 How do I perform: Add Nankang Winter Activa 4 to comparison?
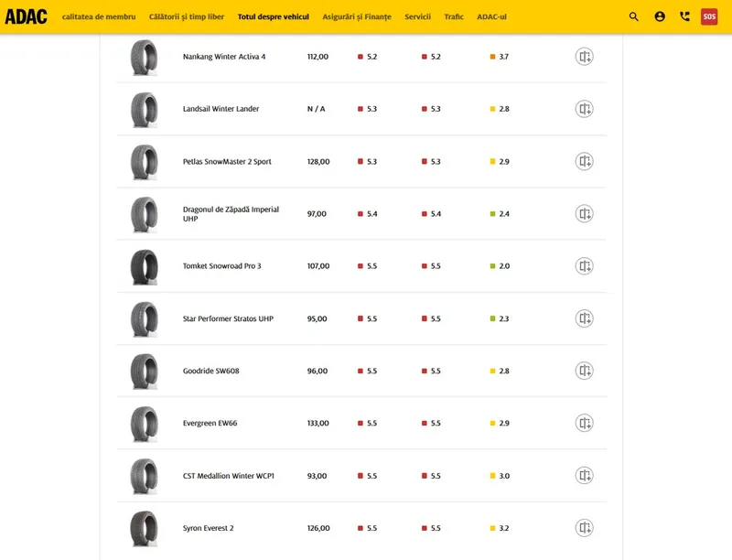pos(585,57)
